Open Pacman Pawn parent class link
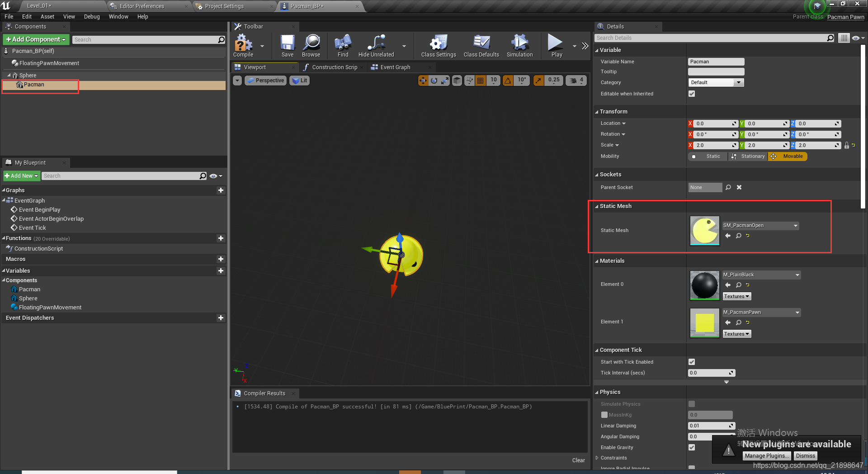This screenshot has height=474, width=868. (x=845, y=17)
